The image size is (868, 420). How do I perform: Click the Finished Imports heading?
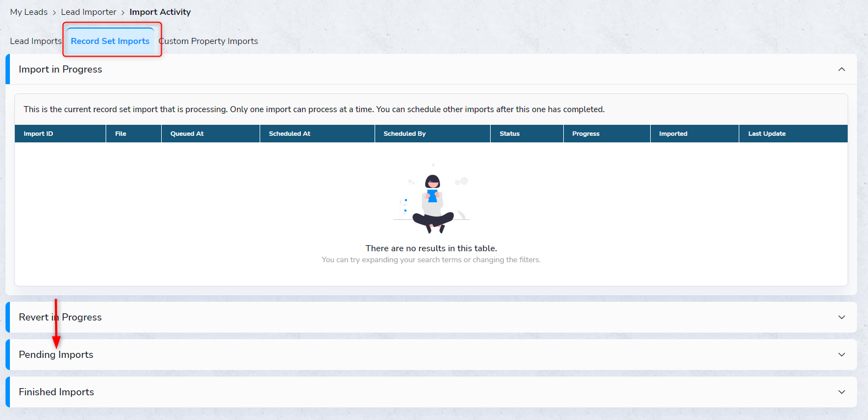click(57, 392)
